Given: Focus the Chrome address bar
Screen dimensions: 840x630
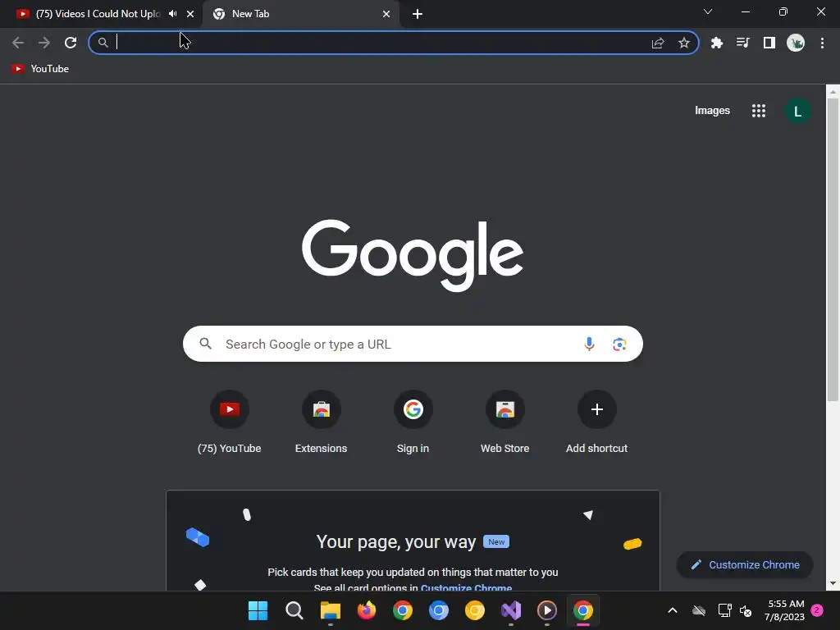Looking at the screenshot, I should 394,43.
